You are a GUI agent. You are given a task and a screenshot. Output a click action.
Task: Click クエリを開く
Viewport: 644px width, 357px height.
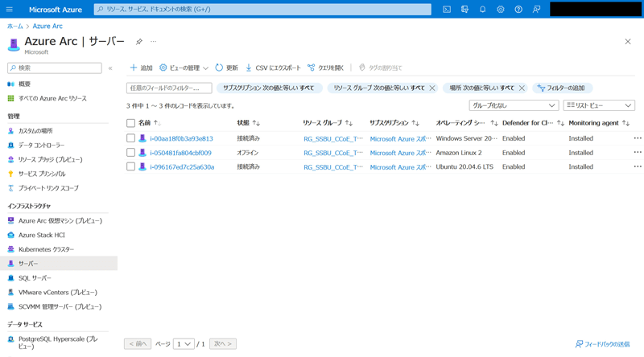[x=326, y=68]
